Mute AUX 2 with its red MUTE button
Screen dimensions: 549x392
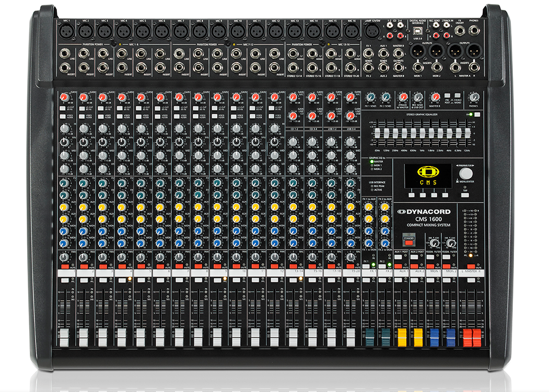[x=414, y=266]
